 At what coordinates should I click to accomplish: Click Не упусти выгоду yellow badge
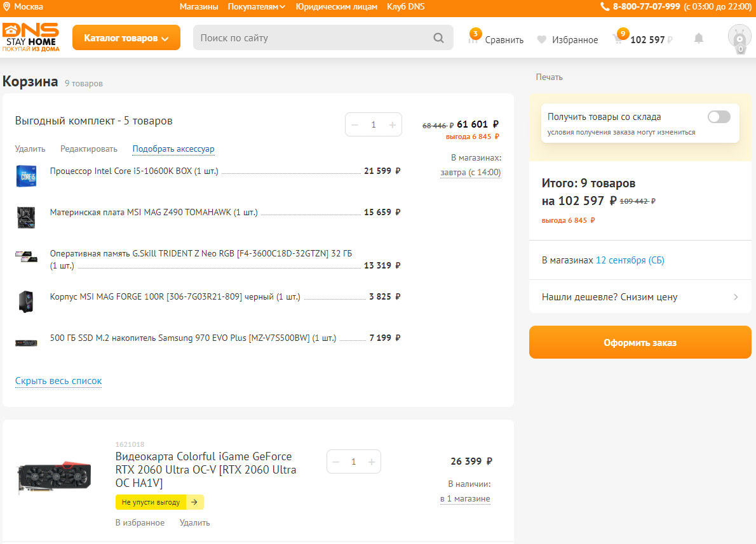159,502
